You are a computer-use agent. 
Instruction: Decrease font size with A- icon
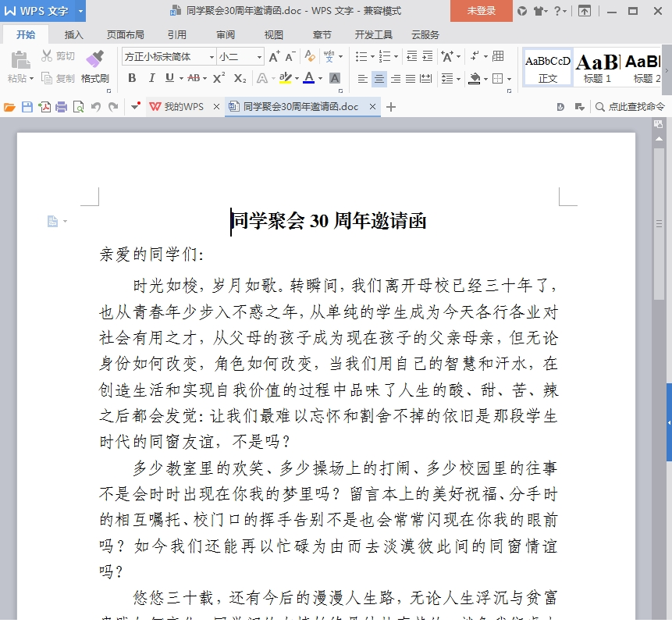(290, 56)
